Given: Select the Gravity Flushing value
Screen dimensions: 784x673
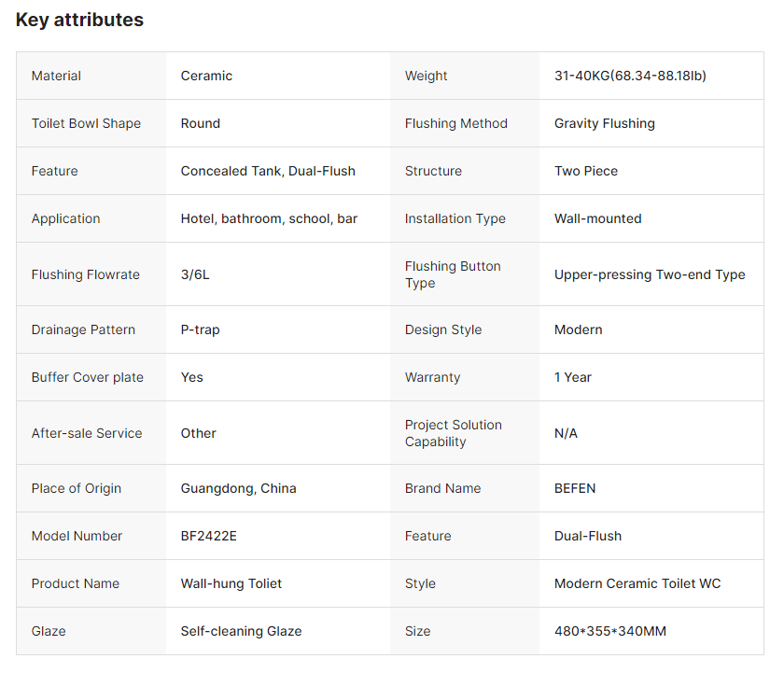Looking at the screenshot, I should [604, 123].
